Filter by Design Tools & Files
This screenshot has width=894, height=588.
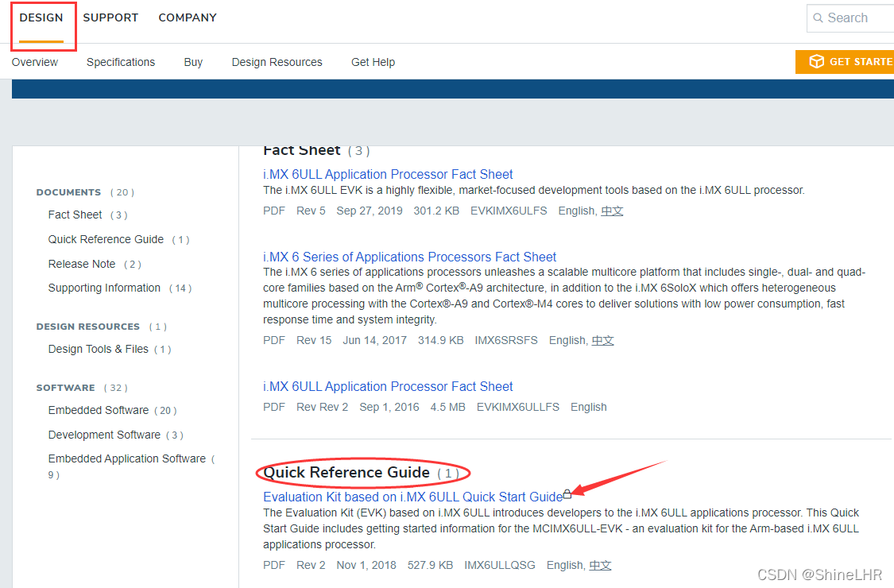click(99, 349)
